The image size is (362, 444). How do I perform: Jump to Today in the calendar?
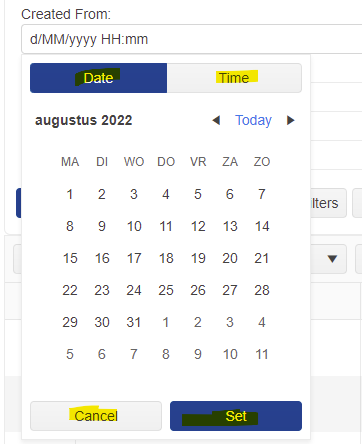[x=253, y=120]
